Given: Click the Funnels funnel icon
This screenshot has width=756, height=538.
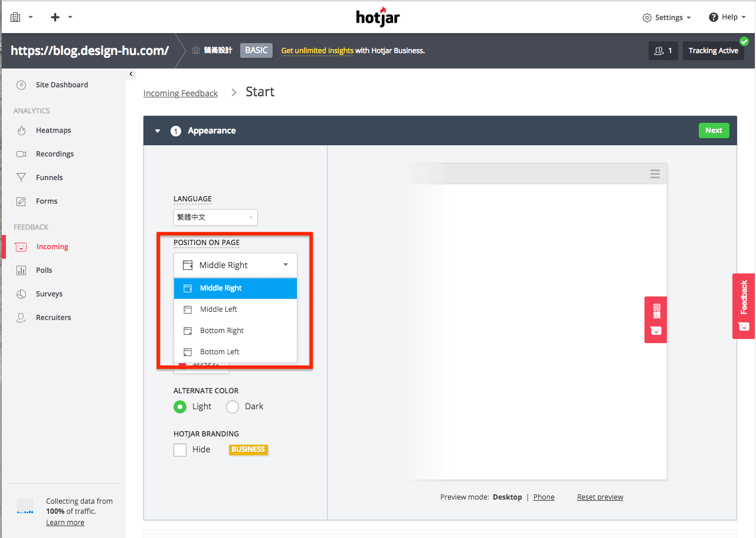Looking at the screenshot, I should [x=21, y=178].
